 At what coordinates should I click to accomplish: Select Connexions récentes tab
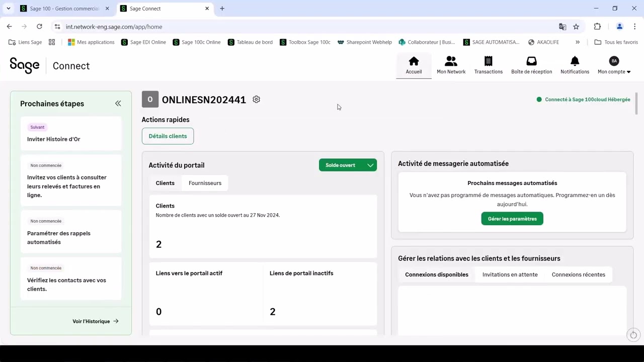point(578,275)
